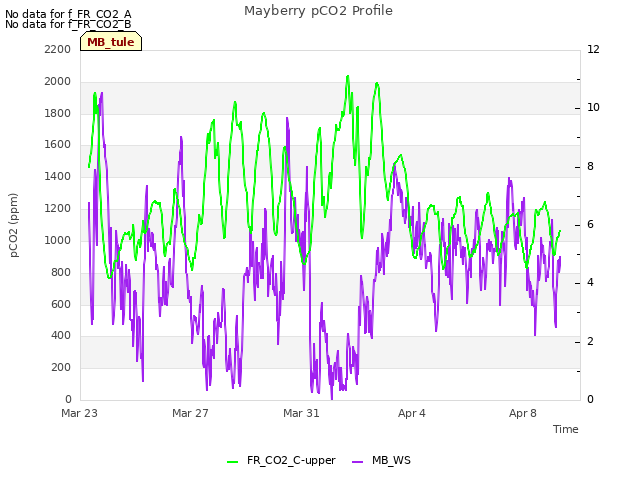Image resolution: width=640 pixels, height=480 pixels.
Task: Click the purple MB_WS legend swatch
Action: (x=357, y=462)
